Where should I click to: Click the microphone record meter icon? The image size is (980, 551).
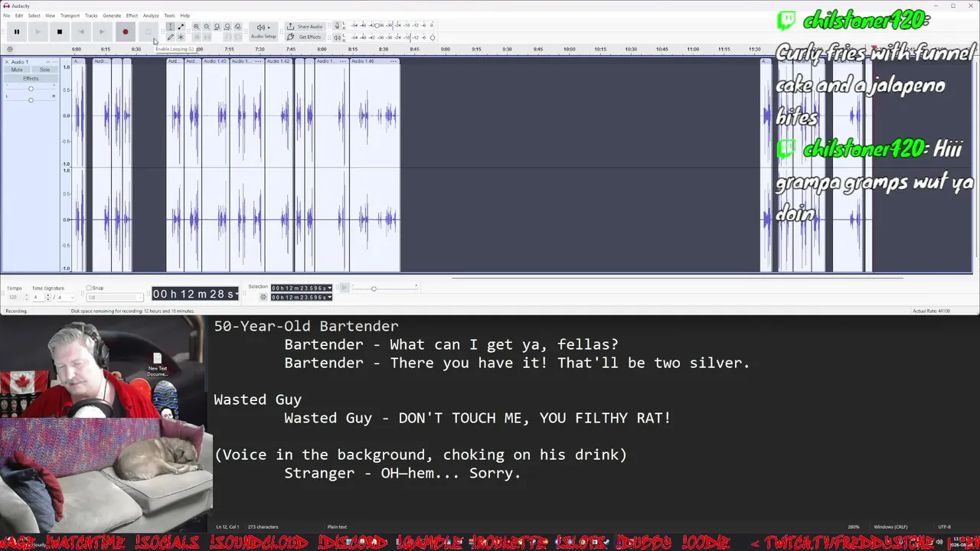(337, 26)
